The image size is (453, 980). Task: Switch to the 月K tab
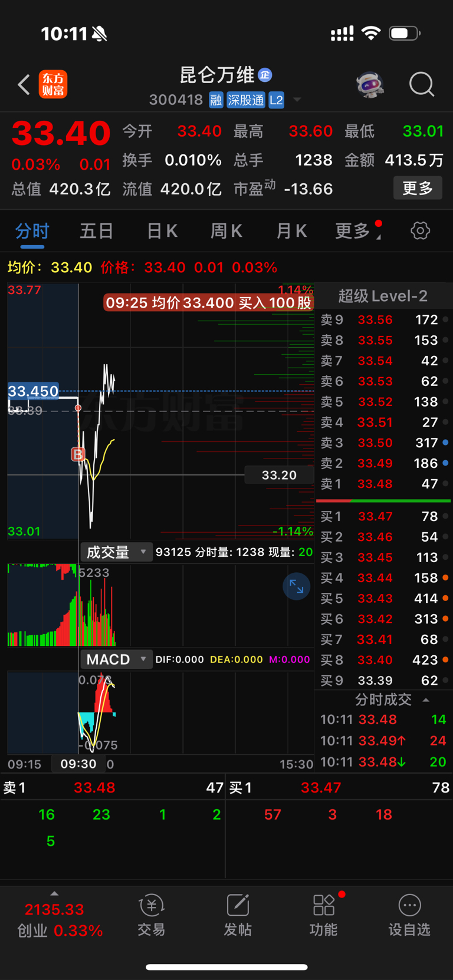[291, 231]
